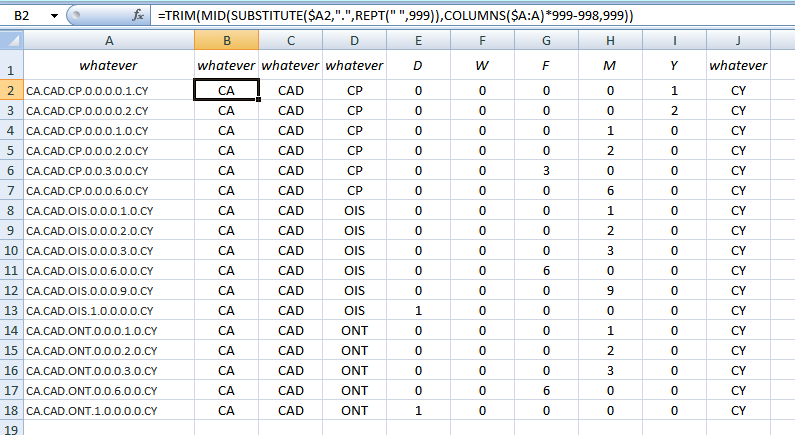This screenshot has height=435, width=795.
Task: Click cell CA.CAD.CP.0.0.0.6.0.CY
Action: [x=109, y=191]
